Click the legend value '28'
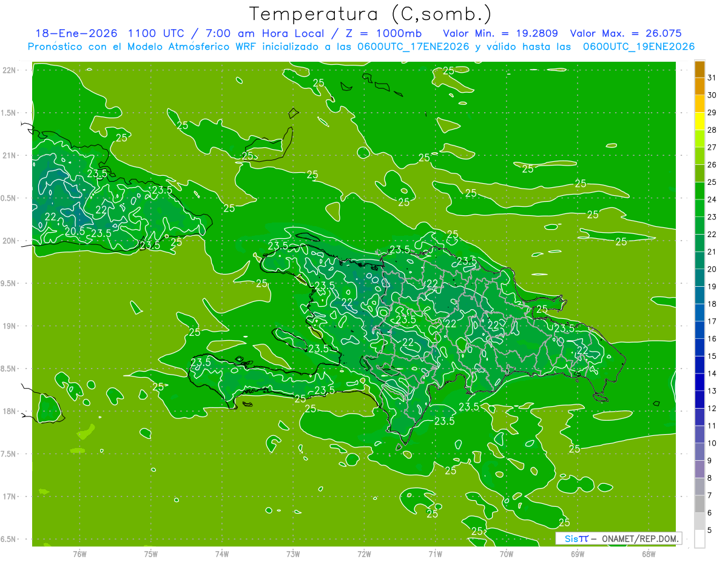Screen dimensions: 728x562 (712, 130)
